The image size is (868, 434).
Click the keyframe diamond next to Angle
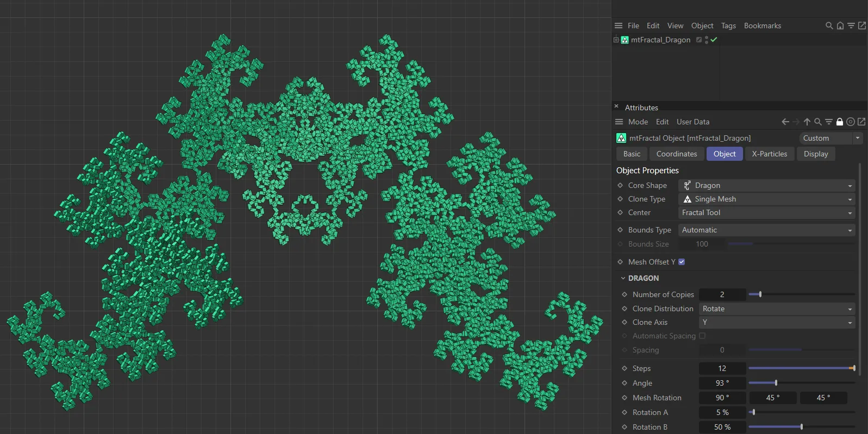625,383
